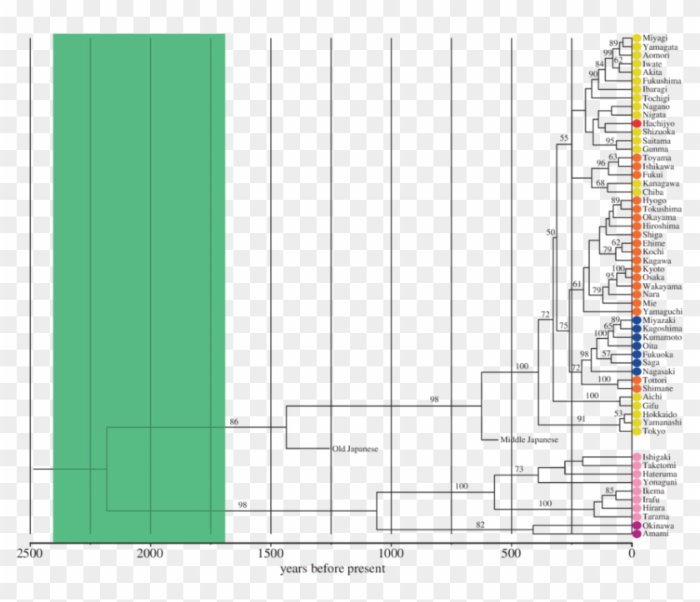
Task: Select the Yonaguni label
Action: [x=659, y=482]
